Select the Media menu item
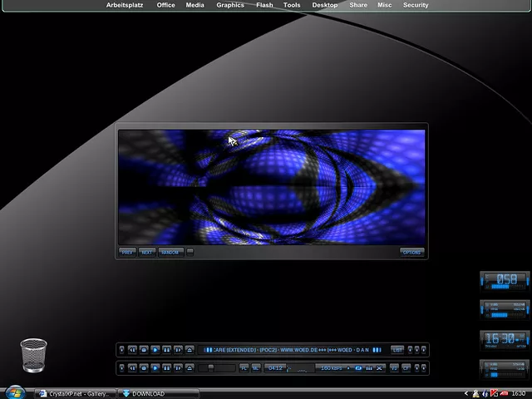Viewport: 532px width, 399px height. click(195, 5)
